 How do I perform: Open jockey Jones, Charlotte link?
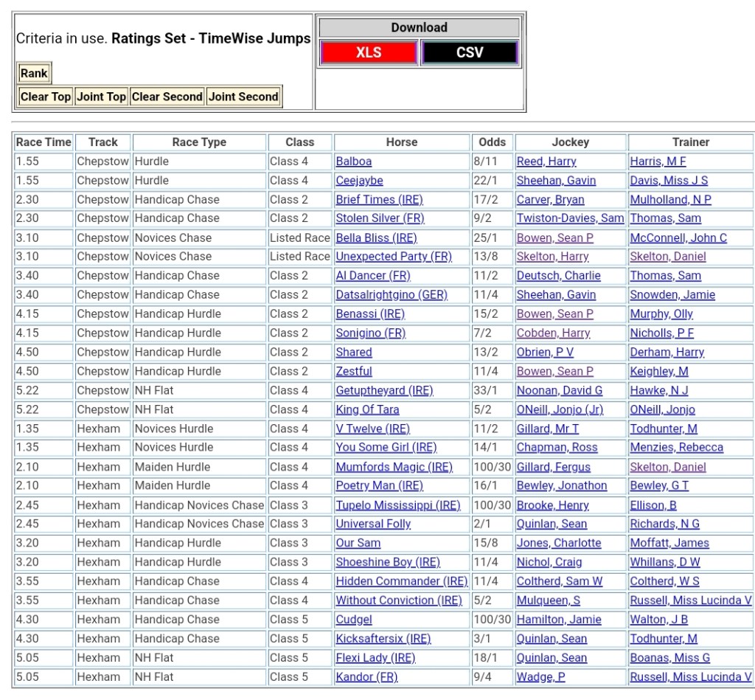558,543
